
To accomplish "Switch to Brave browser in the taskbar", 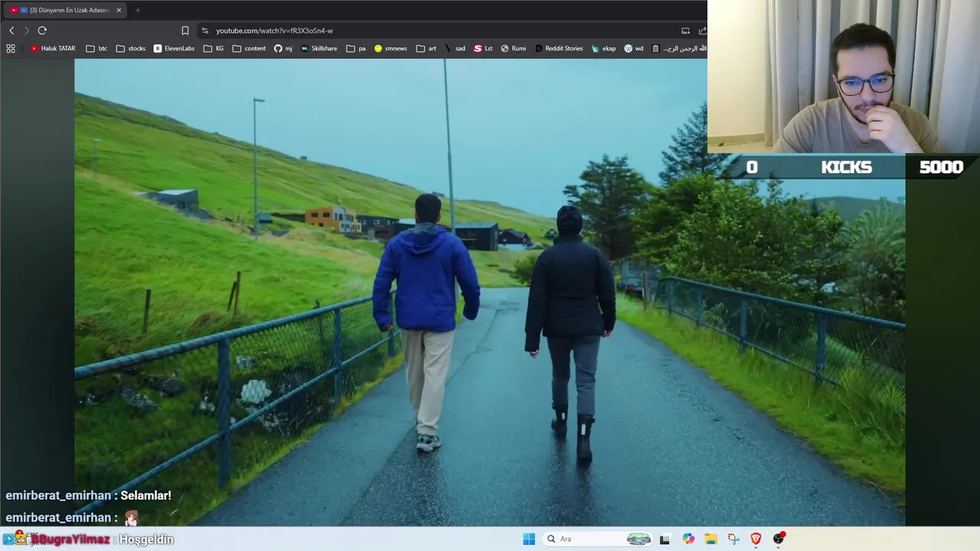I will pyautogui.click(x=756, y=539).
